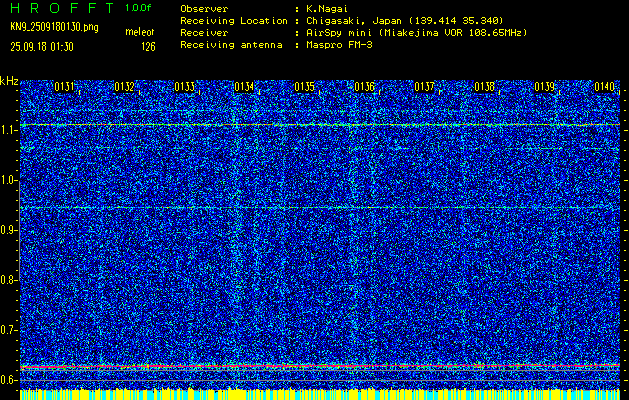The image size is (629, 400).
Task: Click the 0.8 frequency axis label
Action: point(8,280)
